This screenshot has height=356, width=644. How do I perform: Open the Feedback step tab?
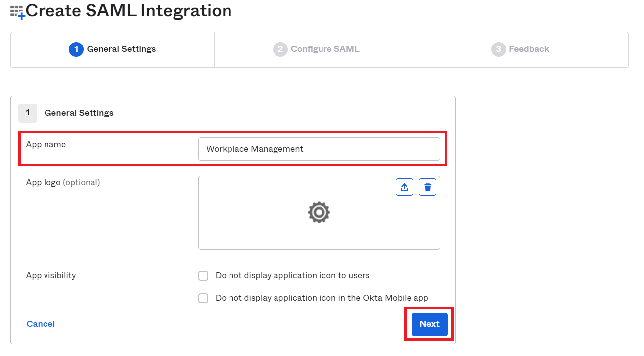pyautogui.click(x=523, y=49)
